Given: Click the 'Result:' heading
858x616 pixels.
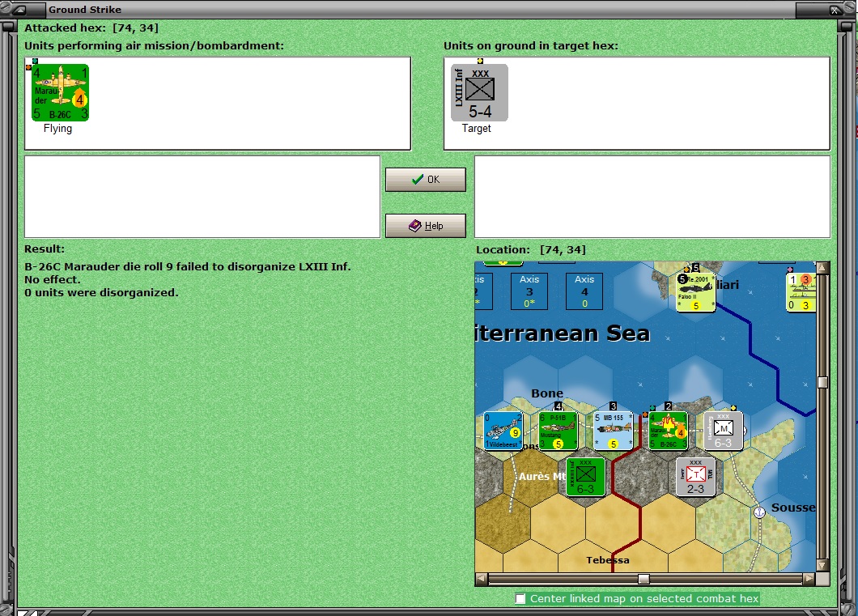Looking at the screenshot, I should tap(45, 249).
